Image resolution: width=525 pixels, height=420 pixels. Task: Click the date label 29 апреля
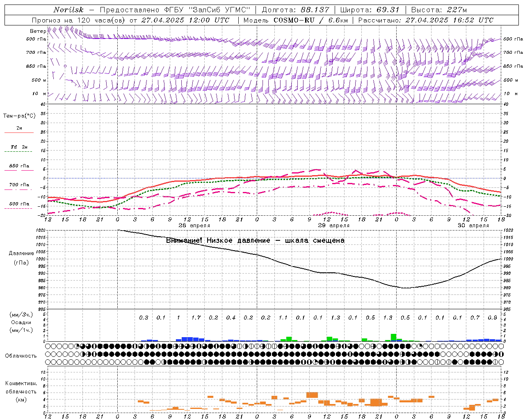pyautogui.click(x=334, y=226)
